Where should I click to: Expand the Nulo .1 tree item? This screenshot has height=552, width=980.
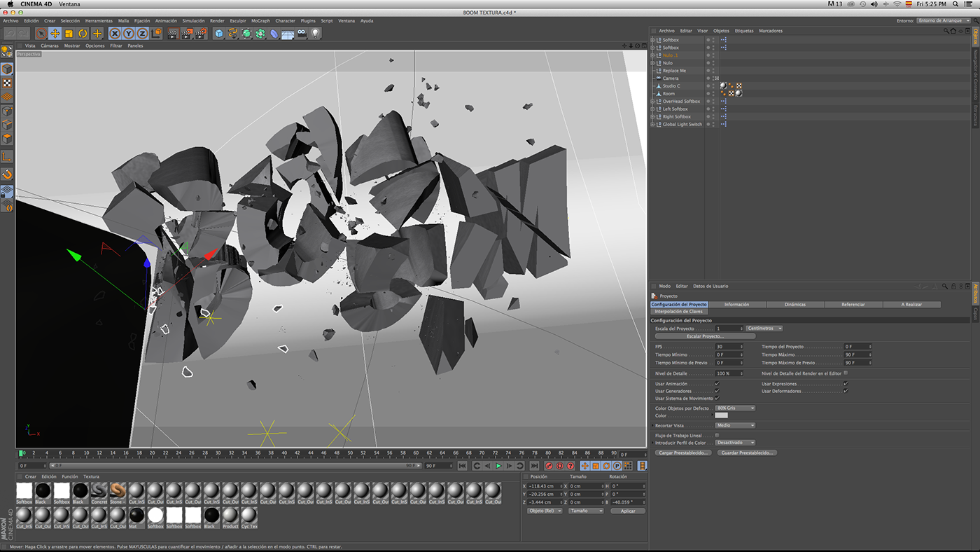(x=652, y=55)
